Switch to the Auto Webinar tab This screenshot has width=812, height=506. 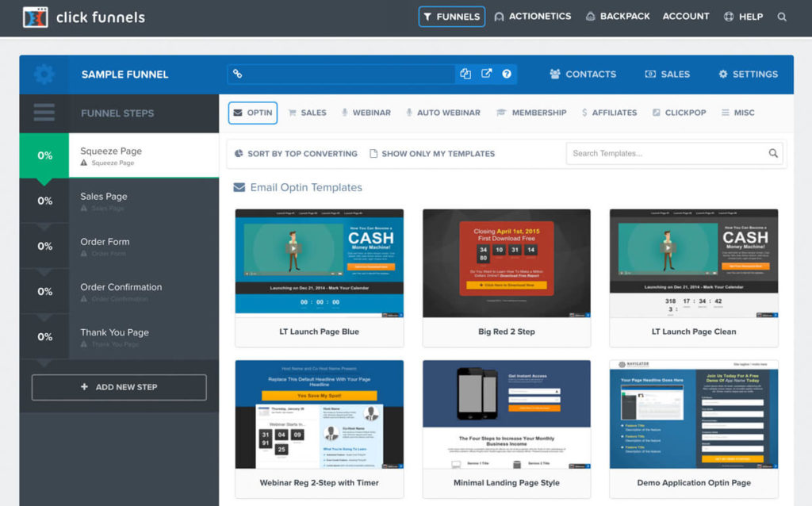[x=442, y=113]
